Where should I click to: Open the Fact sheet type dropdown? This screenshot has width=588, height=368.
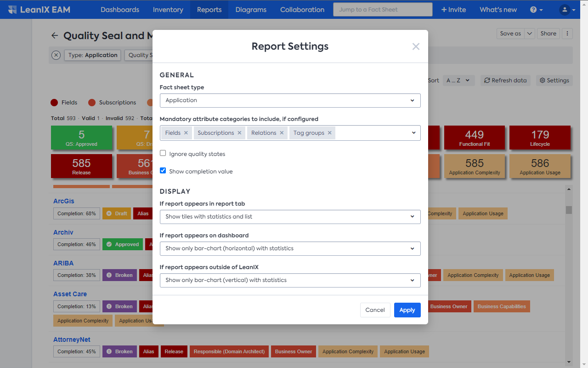click(290, 100)
